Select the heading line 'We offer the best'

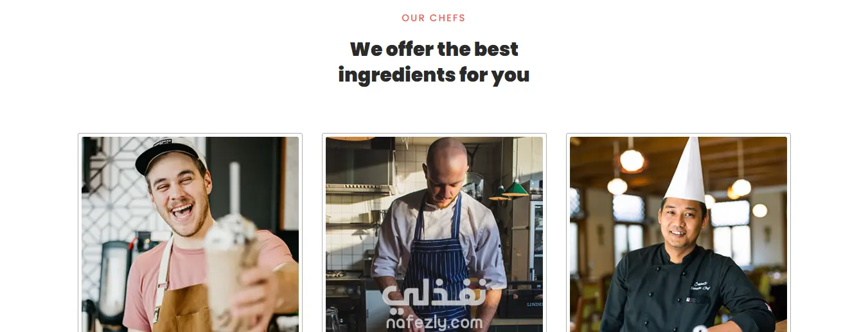(x=434, y=49)
